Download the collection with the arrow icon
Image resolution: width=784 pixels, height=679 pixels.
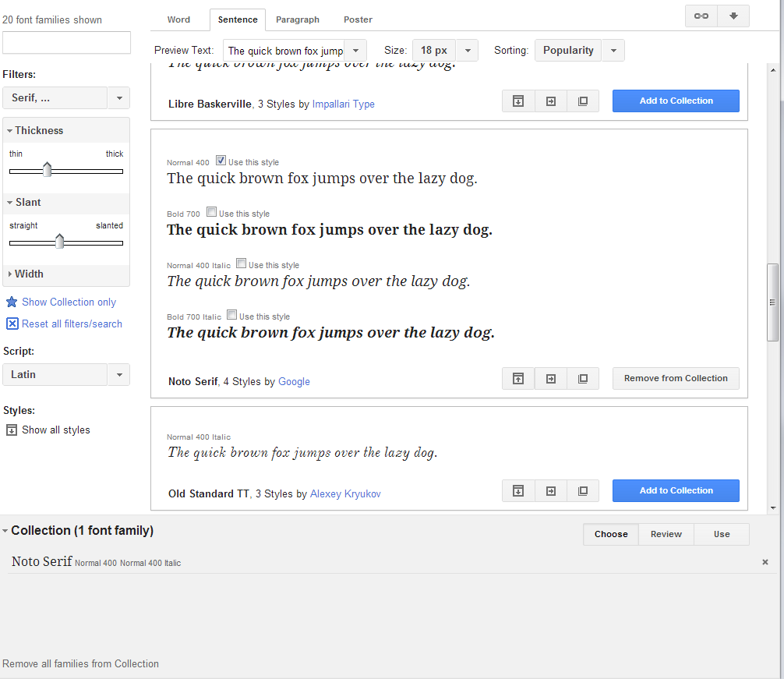coord(733,15)
